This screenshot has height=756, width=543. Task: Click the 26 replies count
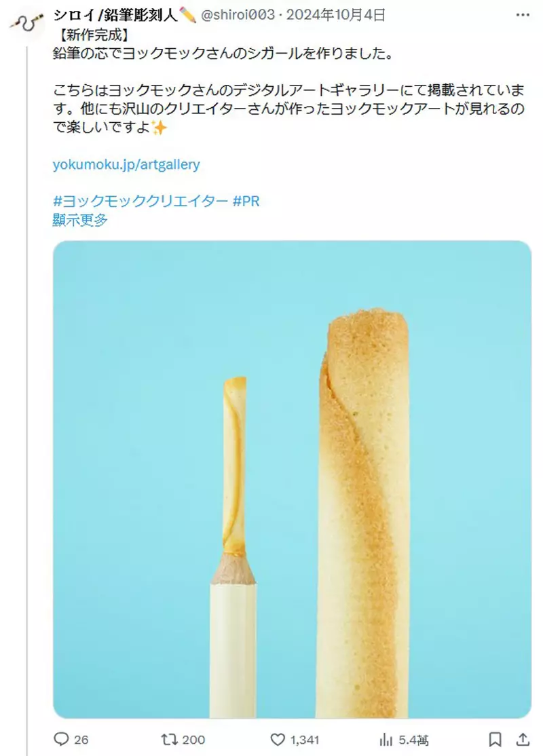click(81, 740)
